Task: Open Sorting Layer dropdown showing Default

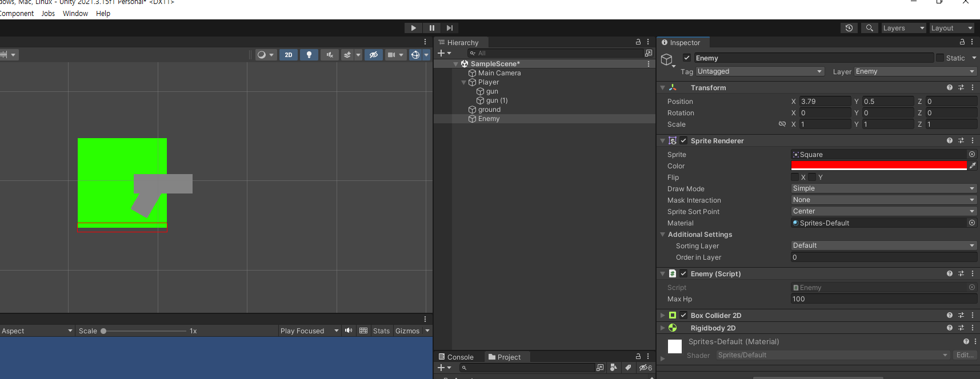Action: 884,245
